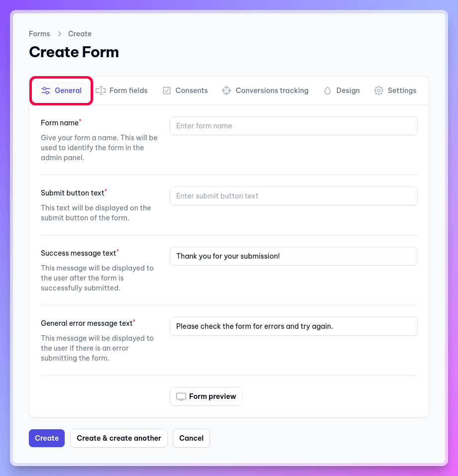Click the Create button
Screen dimensions: 458x476
click(46, 438)
